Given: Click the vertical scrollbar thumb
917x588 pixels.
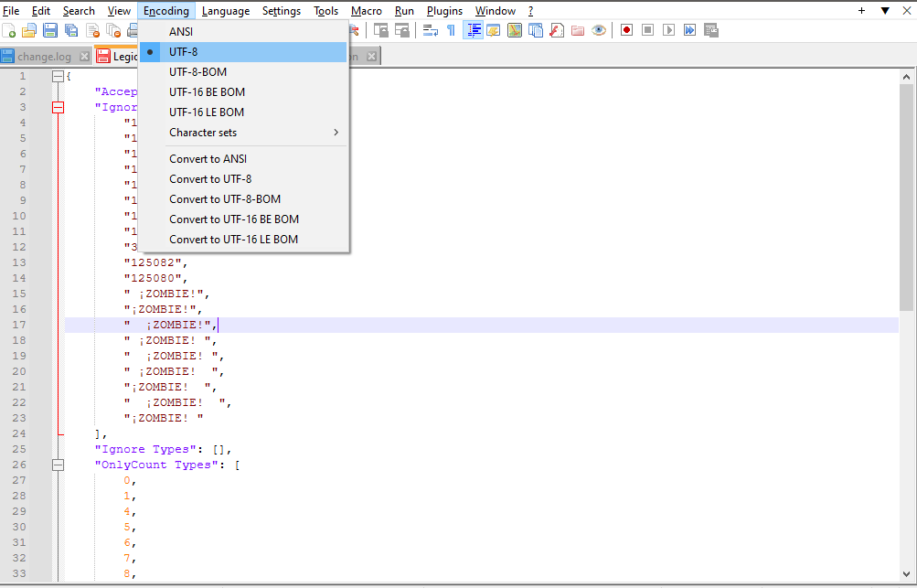Looking at the screenshot, I should coord(906,197).
